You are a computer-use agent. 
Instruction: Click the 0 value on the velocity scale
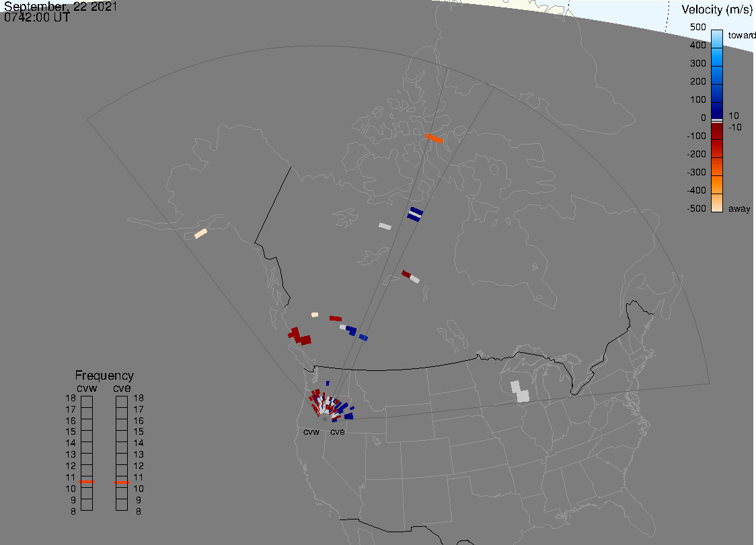pyautogui.click(x=703, y=118)
